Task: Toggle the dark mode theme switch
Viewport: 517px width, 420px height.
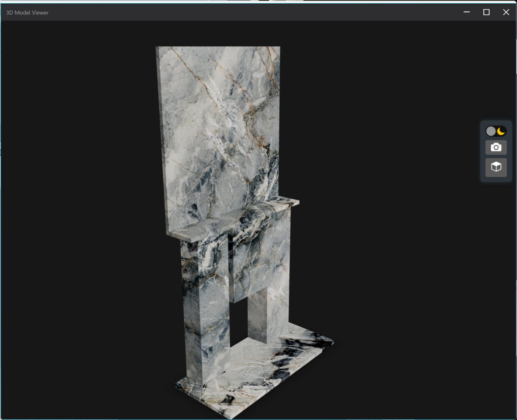Action: [x=496, y=131]
